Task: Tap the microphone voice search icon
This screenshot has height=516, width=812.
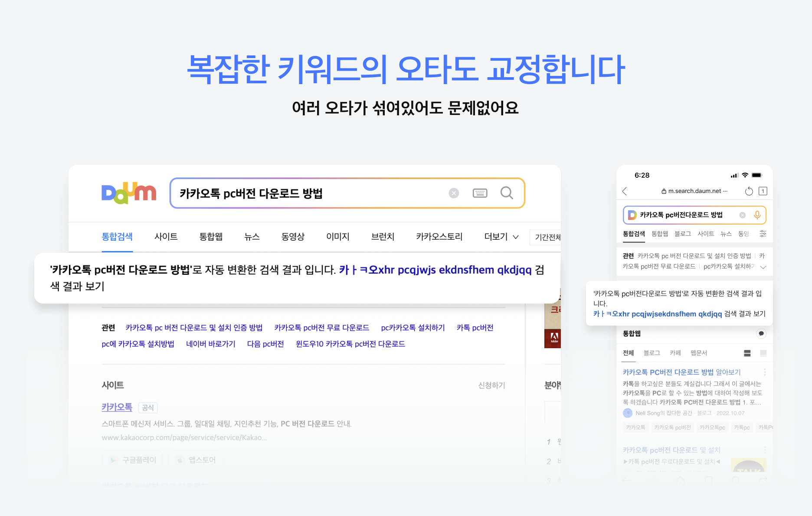Action: click(757, 215)
